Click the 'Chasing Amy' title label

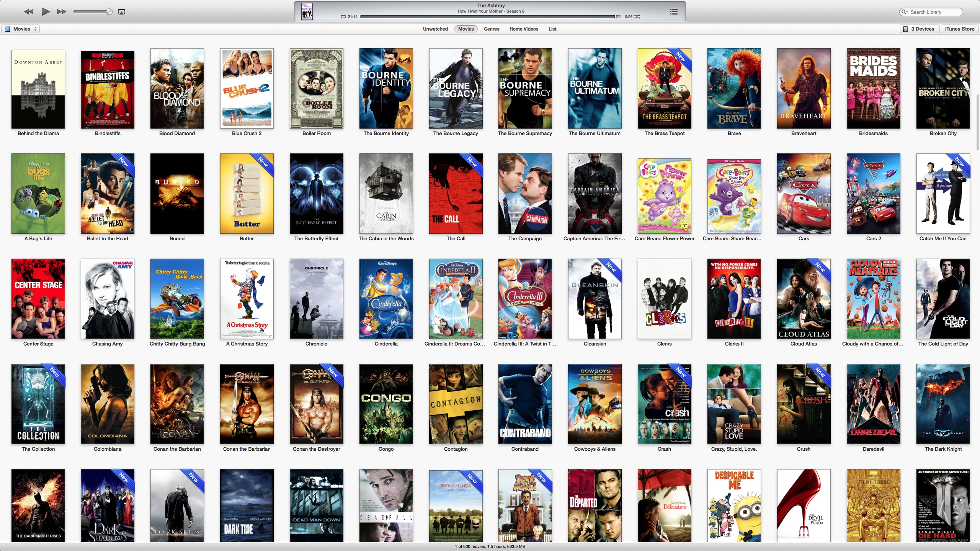tap(108, 344)
